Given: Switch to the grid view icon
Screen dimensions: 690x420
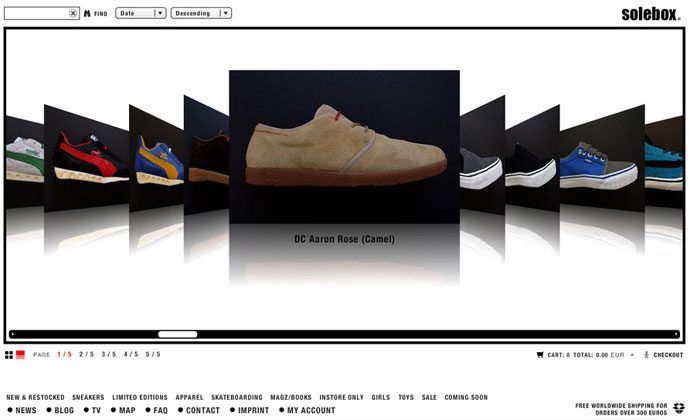Looking at the screenshot, I should (9, 355).
